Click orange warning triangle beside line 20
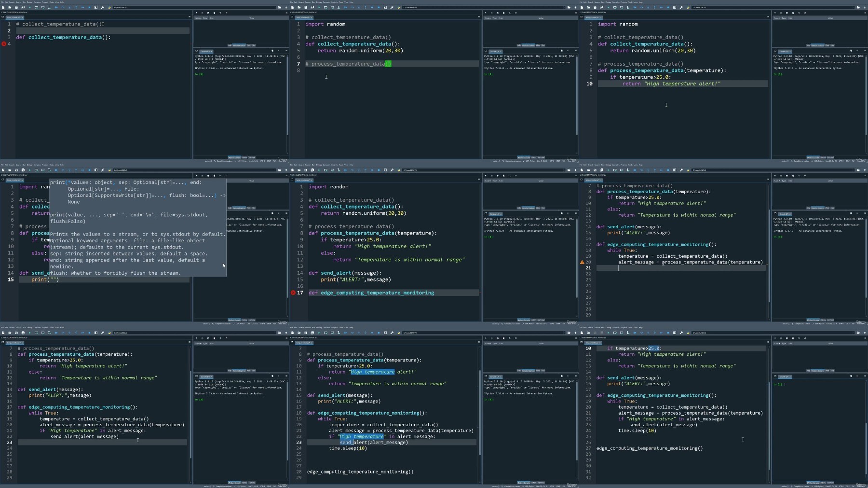The image size is (868, 488). (582, 262)
